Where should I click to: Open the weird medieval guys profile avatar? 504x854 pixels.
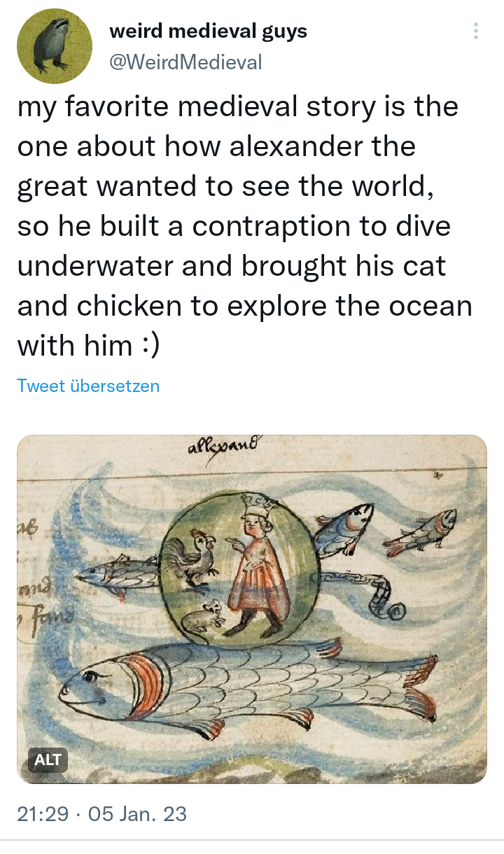pos(55,46)
